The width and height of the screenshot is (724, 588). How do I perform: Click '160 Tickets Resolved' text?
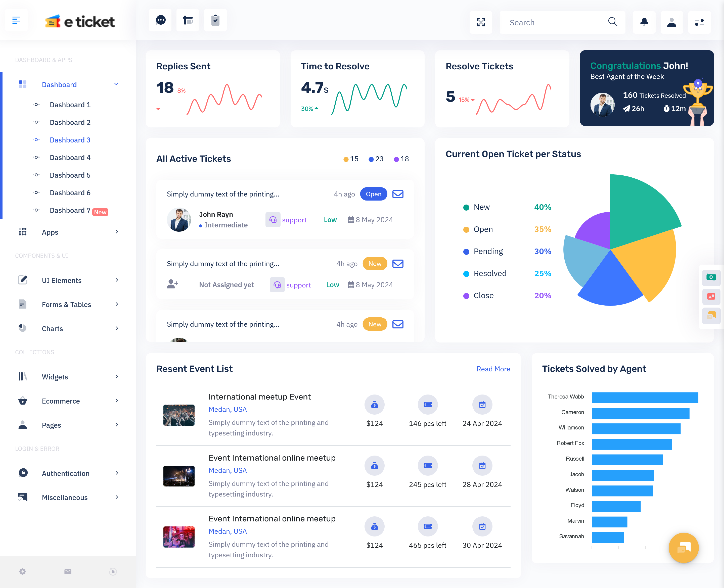tap(654, 95)
